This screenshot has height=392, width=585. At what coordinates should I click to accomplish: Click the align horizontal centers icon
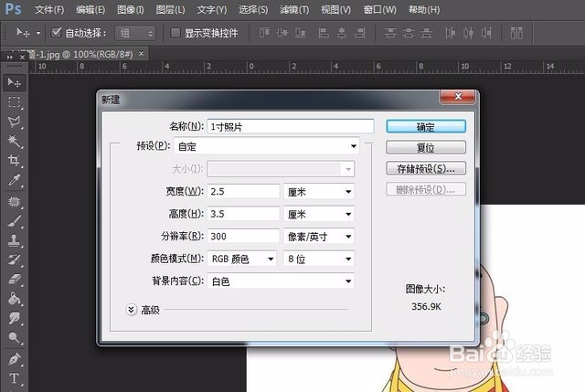[x=342, y=33]
